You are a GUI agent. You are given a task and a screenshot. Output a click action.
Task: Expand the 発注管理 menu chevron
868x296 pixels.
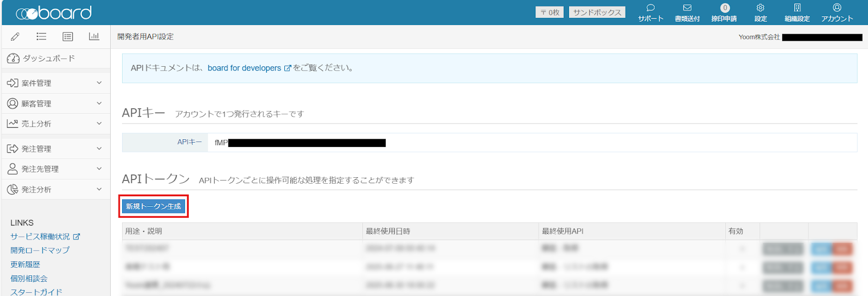pos(99,149)
